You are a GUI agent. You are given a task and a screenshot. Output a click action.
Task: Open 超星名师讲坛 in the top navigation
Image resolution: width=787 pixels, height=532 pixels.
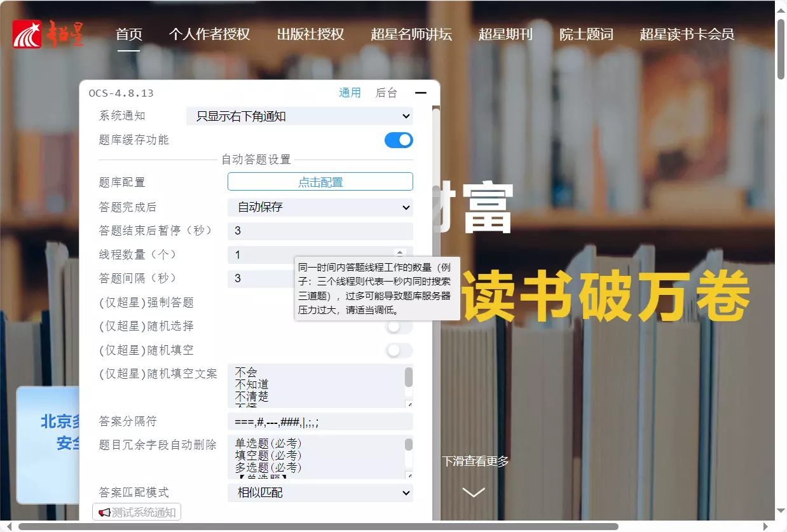click(411, 34)
